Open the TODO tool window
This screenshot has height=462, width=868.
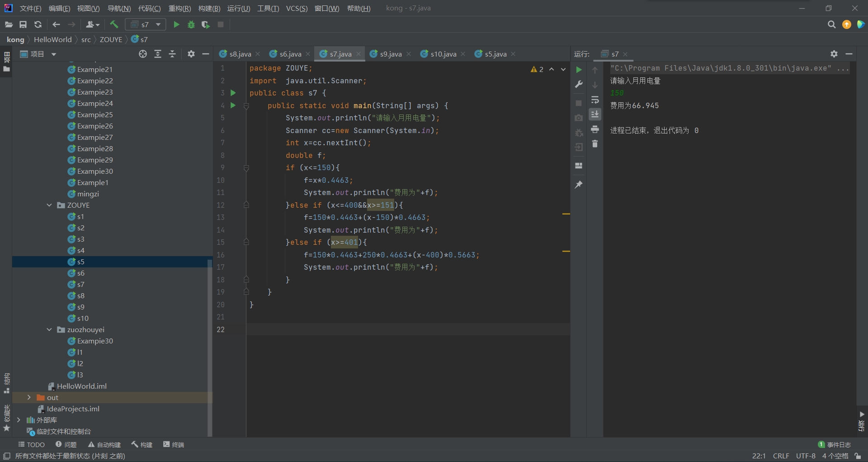tap(31, 444)
